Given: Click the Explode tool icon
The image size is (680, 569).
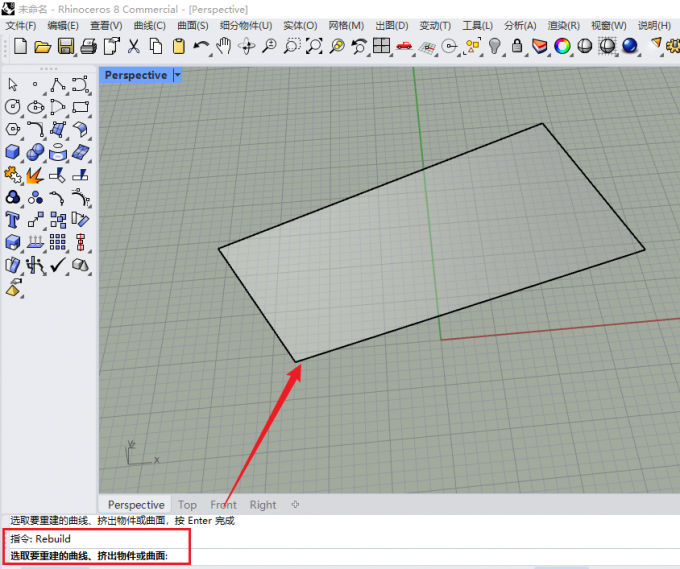Looking at the screenshot, I should coord(35,175).
